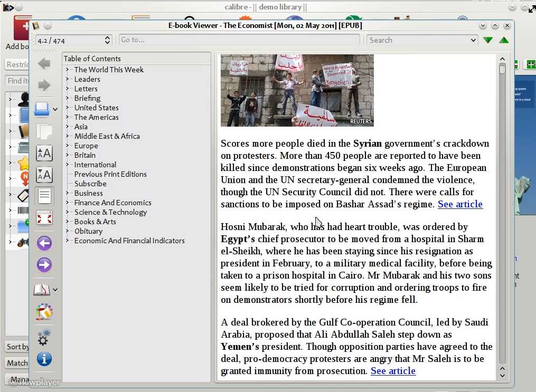Click the reference mode icon
This screenshot has width=536, height=392.
44,311
